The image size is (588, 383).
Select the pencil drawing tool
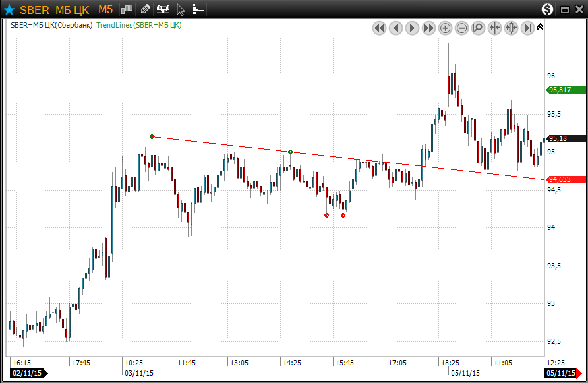click(145, 9)
